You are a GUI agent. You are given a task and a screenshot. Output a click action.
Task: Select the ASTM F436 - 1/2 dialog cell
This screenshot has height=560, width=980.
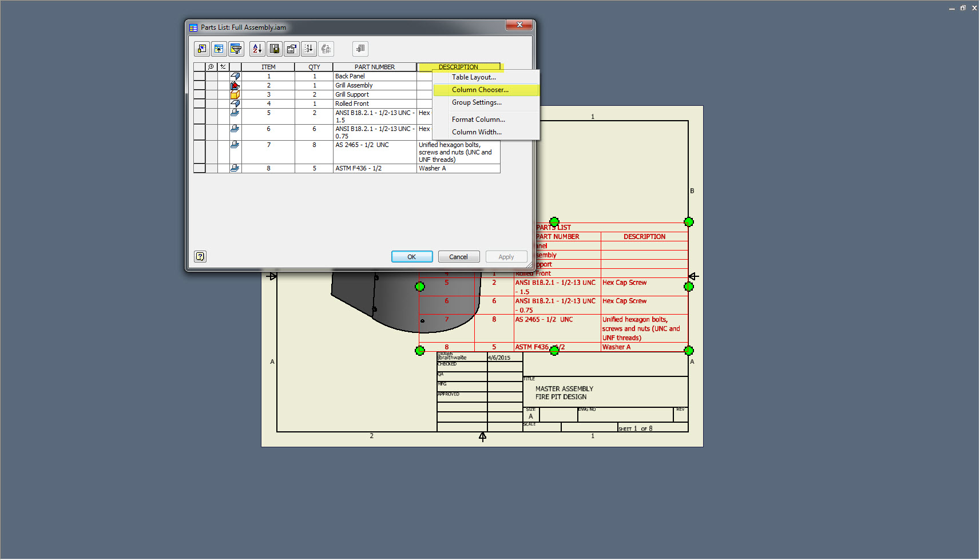pos(375,168)
